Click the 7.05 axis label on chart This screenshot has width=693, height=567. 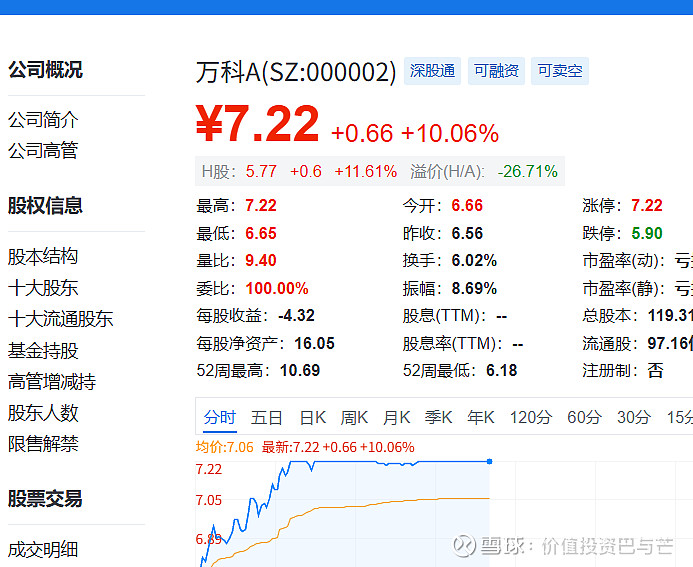point(209,500)
